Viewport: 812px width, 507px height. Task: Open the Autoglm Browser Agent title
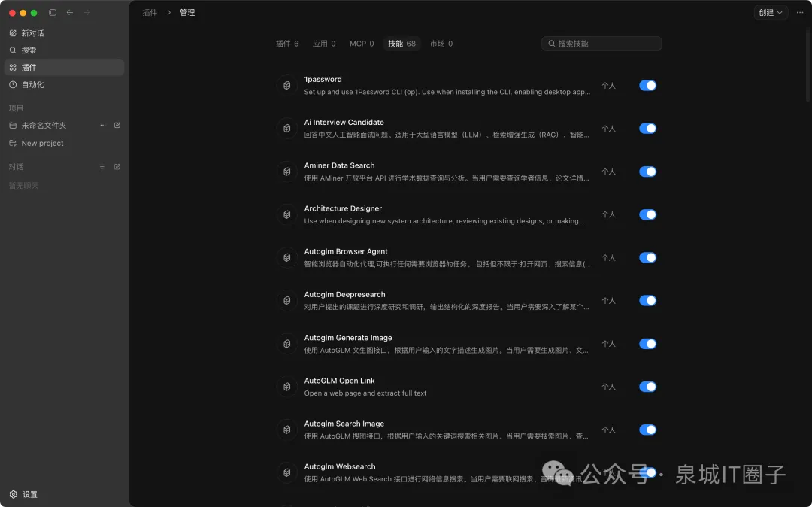pos(346,251)
